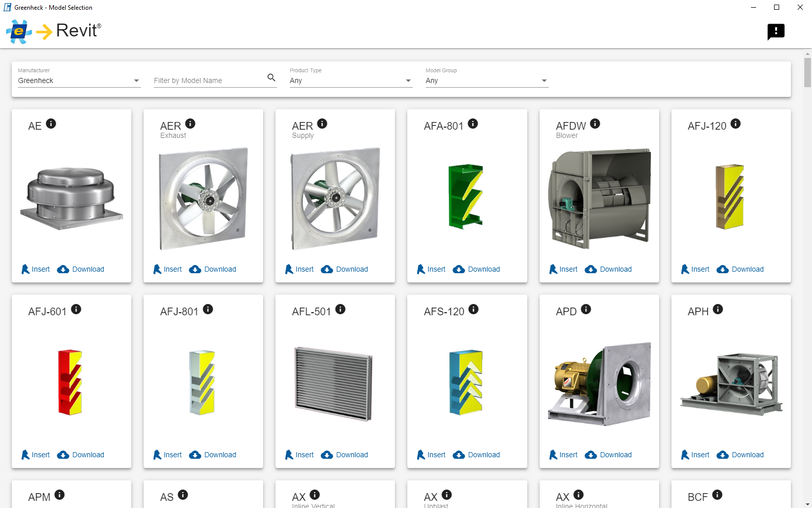Click the AE roof fan thumbnail
Screen dimensions: 812x508
tap(71, 198)
